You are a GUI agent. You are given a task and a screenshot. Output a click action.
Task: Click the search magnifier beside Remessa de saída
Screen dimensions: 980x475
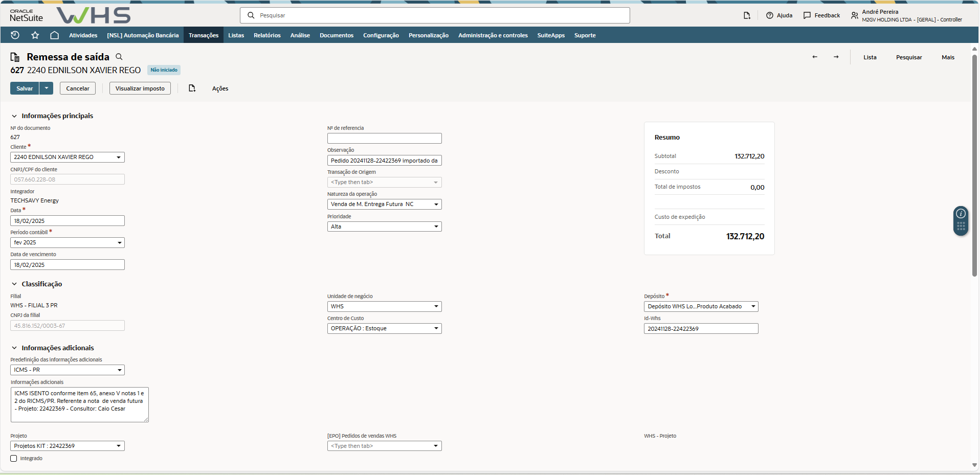[119, 57]
